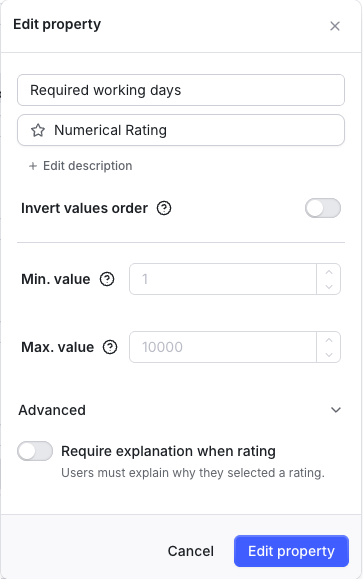The image size is (363, 579).
Task: Focus the Required working days name field
Action: click(x=181, y=90)
